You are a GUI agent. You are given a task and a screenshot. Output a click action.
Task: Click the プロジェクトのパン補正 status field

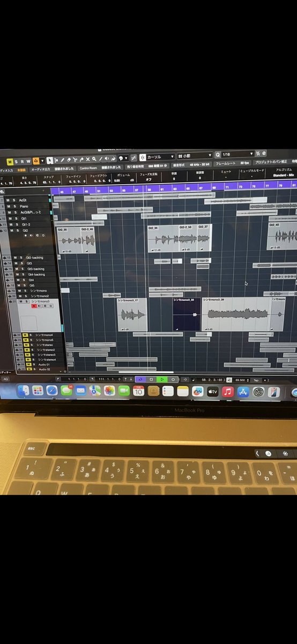(270, 162)
